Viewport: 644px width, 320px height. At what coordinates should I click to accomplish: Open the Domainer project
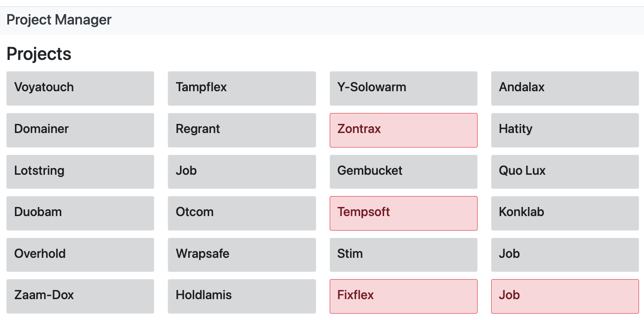click(x=80, y=130)
